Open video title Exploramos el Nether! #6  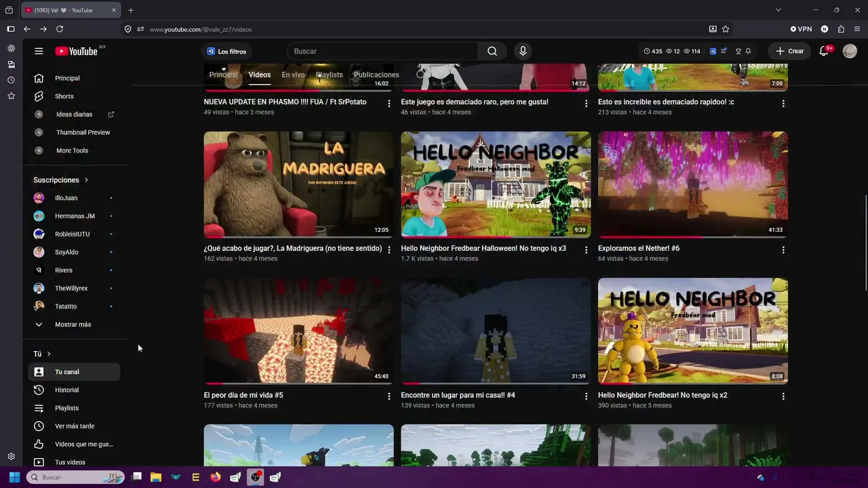(639, 248)
